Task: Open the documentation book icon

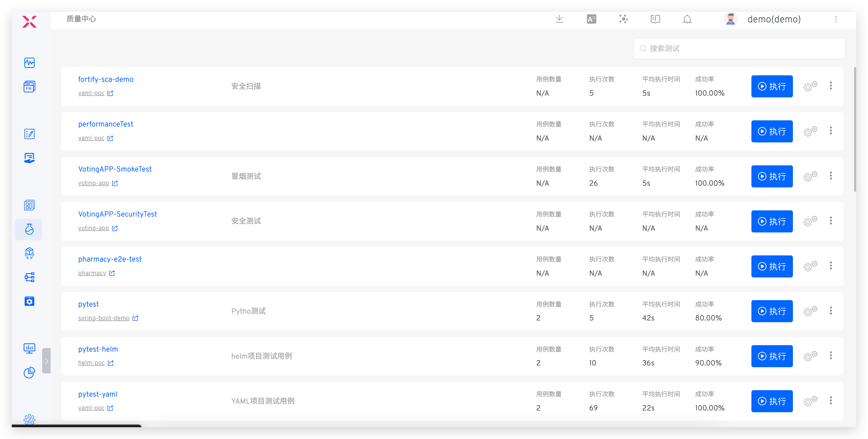Action: tap(655, 19)
